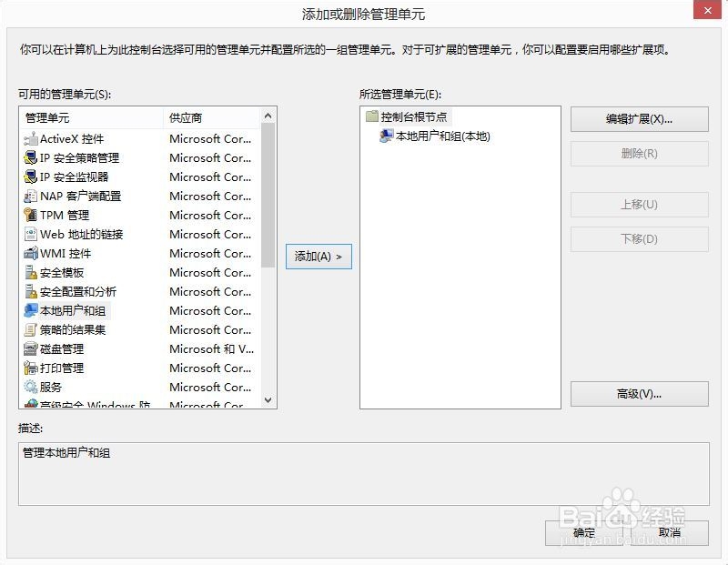The image size is (728, 565).
Task: Select IP 安全策略管理 in available snap-ins
Action: (79, 157)
